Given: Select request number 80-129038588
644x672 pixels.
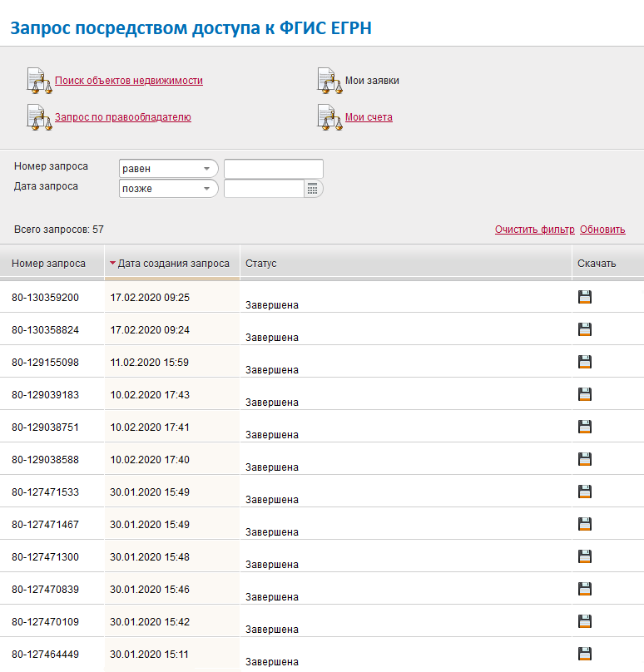Looking at the screenshot, I should coord(45,459).
